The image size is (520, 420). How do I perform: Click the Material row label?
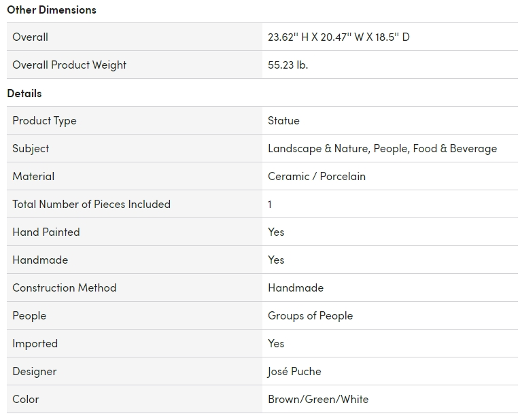33,176
